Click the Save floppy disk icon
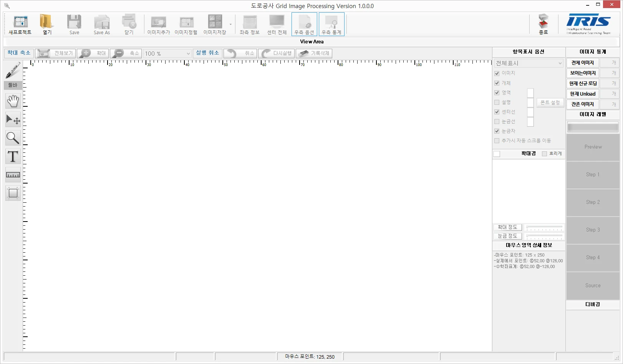Viewport: 623px width, 364px height. [74, 24]
